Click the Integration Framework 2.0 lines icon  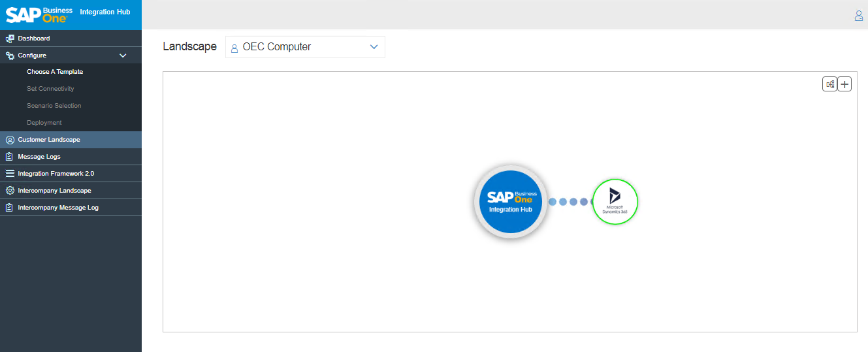tap(10, 174)
